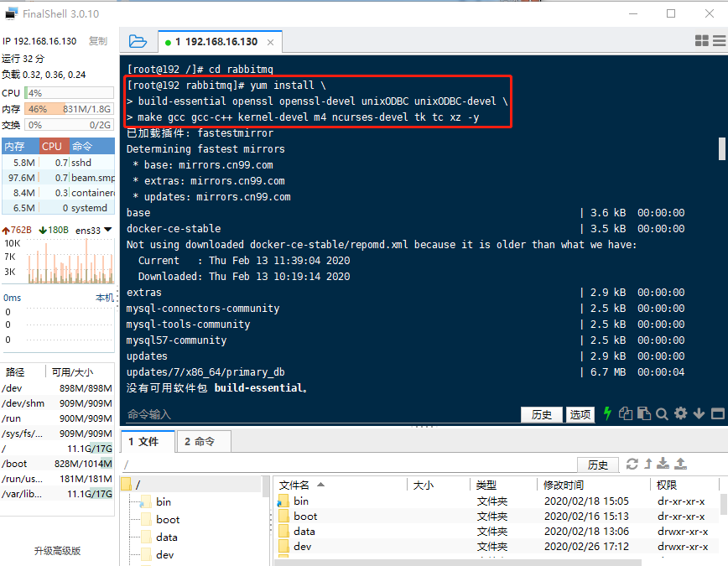Select the boot folder icon in file list
728x566 pixels.
coord(283,517)
